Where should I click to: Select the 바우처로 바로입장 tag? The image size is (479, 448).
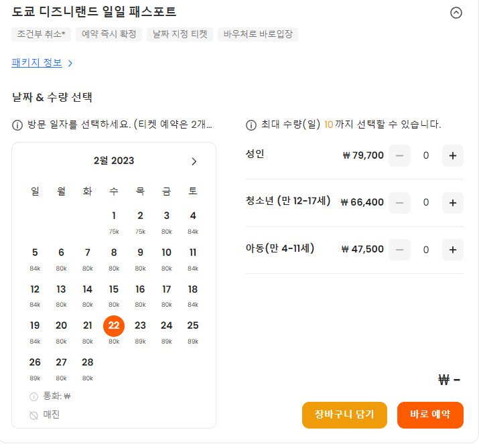pyautogui.click(x=258, y=34)
